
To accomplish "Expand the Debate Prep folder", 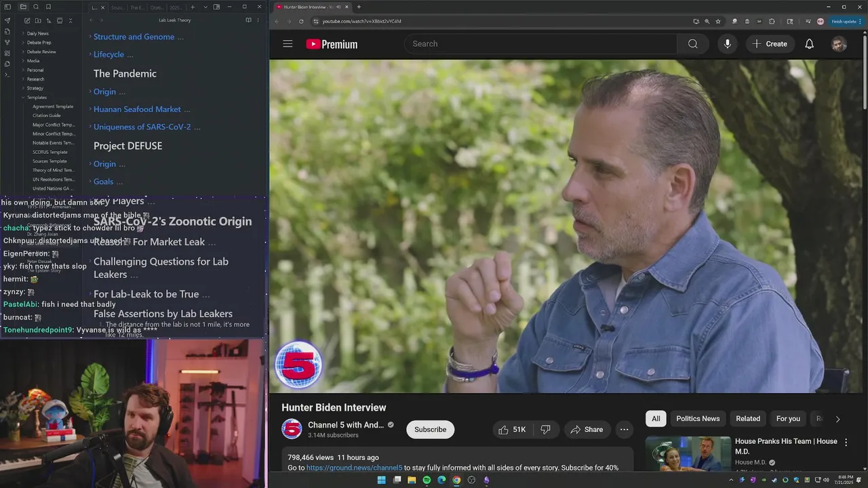I will tap(39, 43).
